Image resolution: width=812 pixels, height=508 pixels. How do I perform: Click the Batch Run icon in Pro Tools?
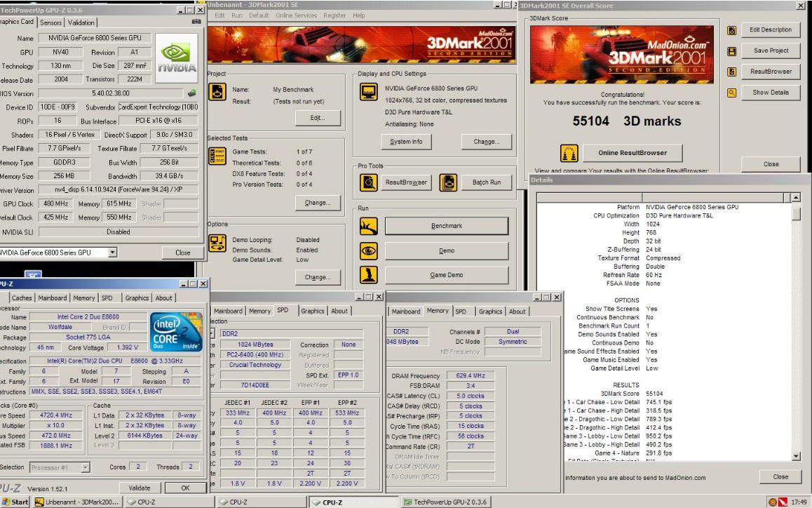point(449,182)
